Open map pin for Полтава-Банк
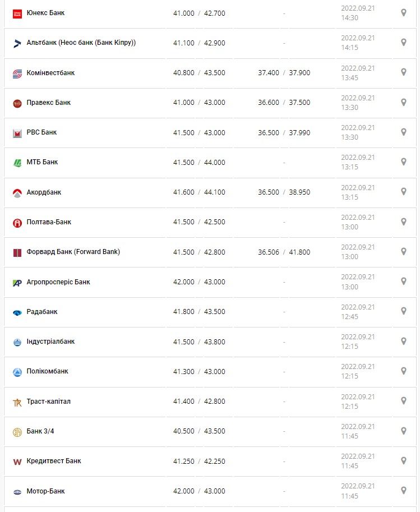 pyautogui.click(x=403, y=222)
